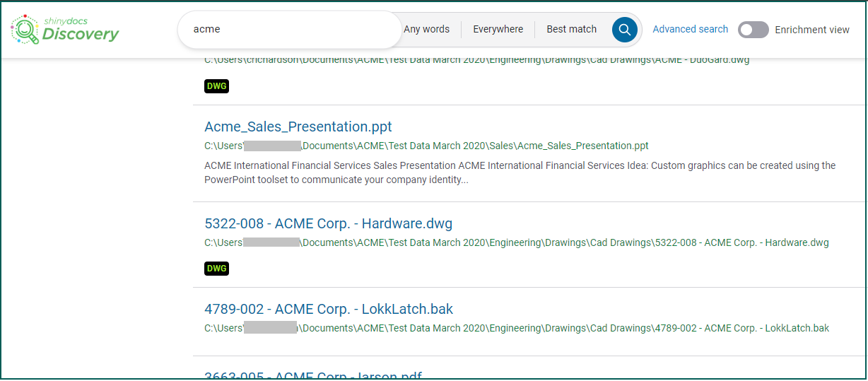This screenshot has height=381, width=868.
Task: Open the Advanced search link
Action: (x=690, y=30)
